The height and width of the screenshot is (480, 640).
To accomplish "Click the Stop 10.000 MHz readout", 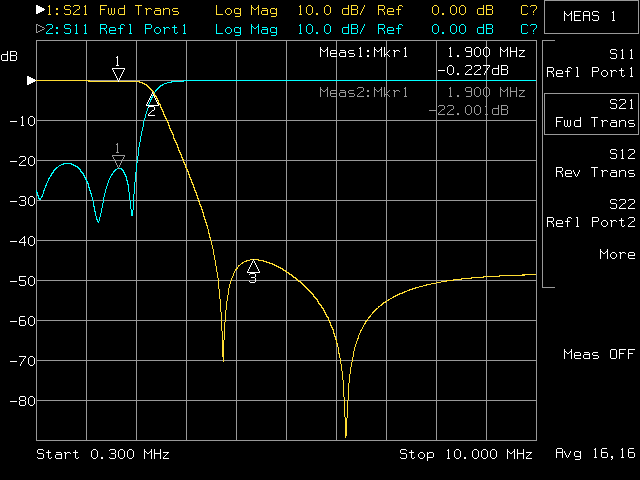I will 466,454.
